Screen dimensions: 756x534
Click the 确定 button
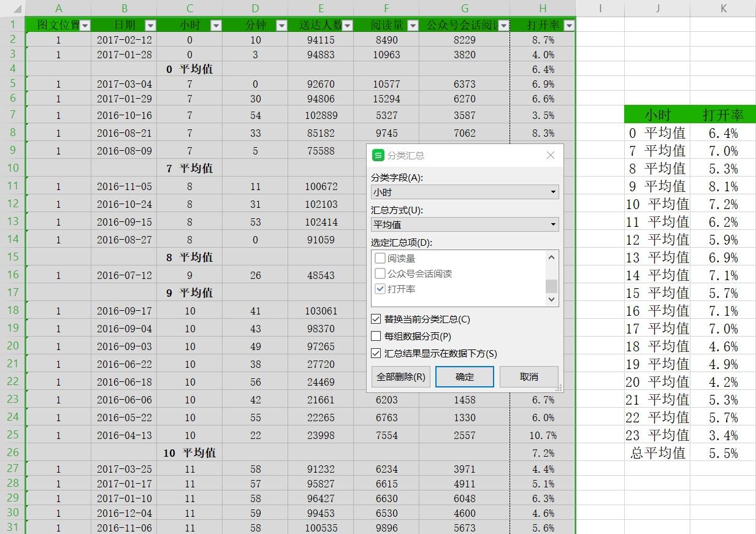pos(465,376)
